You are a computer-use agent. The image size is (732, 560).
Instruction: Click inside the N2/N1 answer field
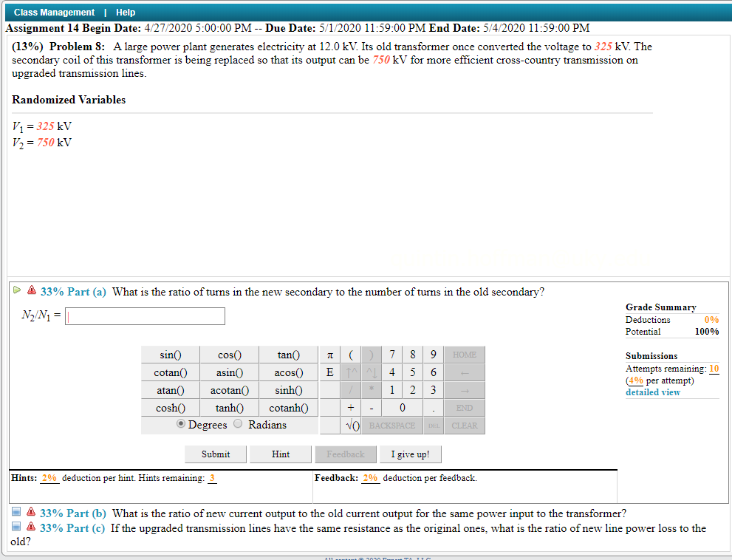(144, 315)
